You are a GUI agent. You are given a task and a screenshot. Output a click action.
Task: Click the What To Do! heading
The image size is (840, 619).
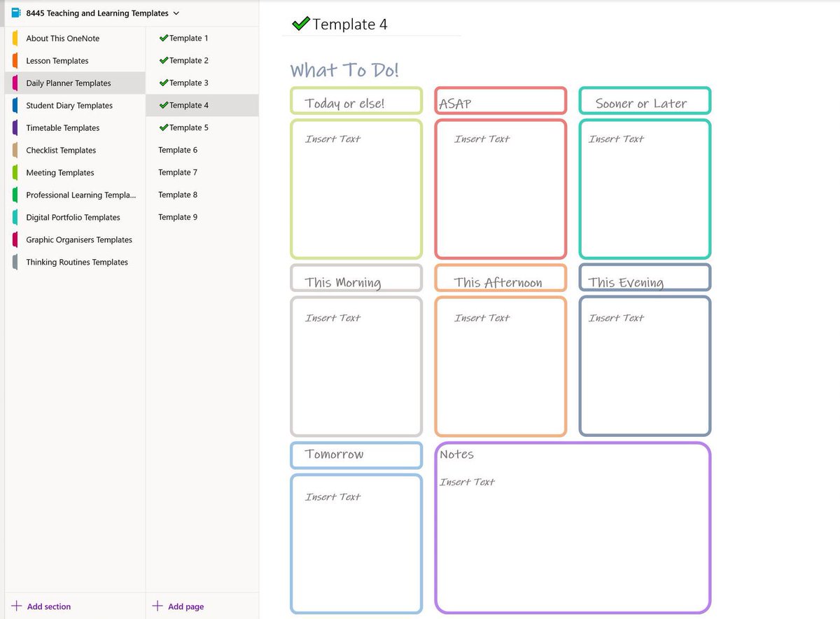tap(344, 71)
